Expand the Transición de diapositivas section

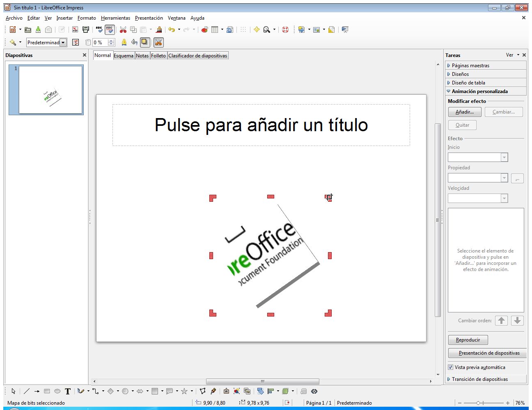[486, 379]
